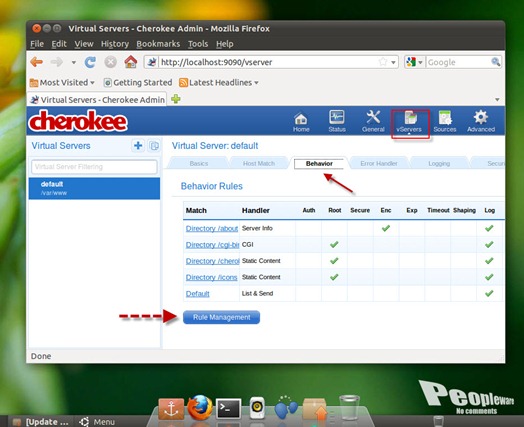Open the anchor icon in the dock
This screenshot has height=427, width=524.
tap(171, 409)
